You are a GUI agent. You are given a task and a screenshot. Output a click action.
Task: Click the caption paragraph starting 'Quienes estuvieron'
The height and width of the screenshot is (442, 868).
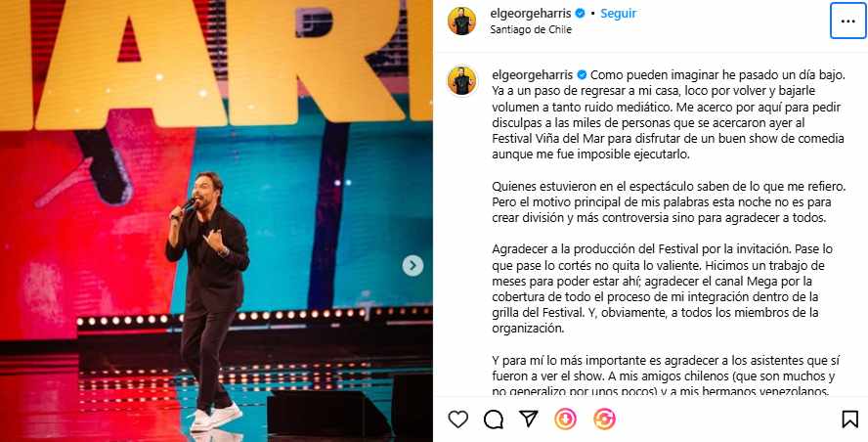669,202
